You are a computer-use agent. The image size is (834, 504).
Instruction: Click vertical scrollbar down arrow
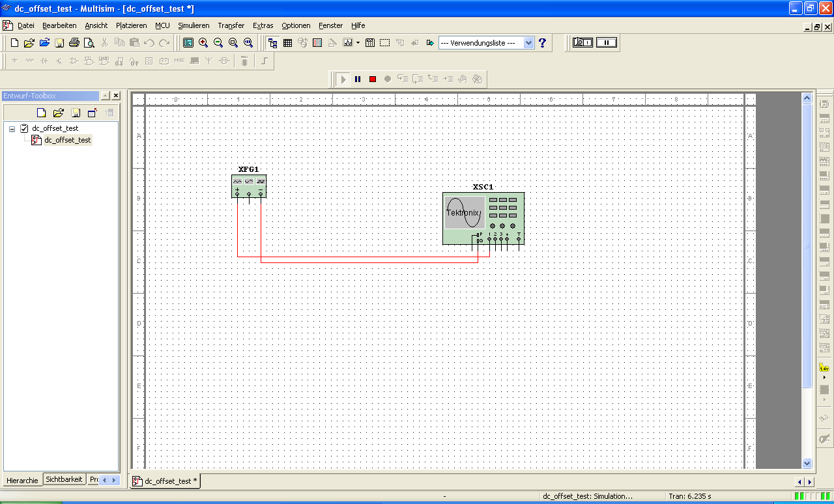[807, 463]
